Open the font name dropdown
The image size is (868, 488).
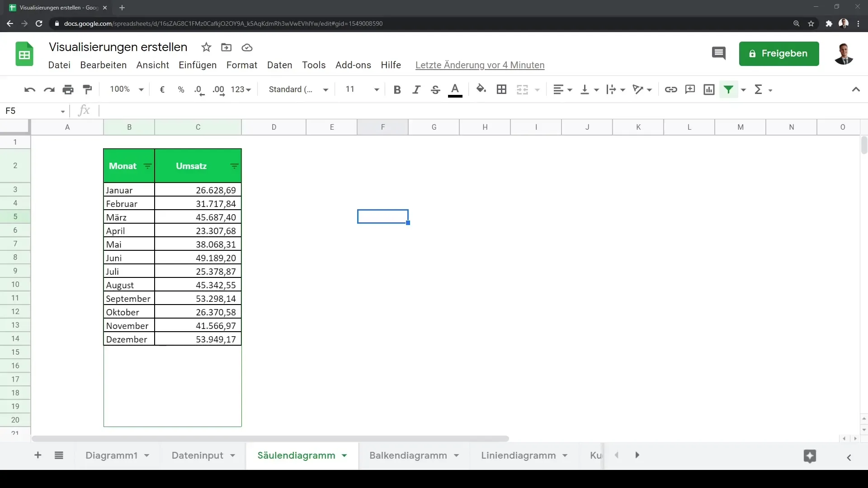point(298,89)
